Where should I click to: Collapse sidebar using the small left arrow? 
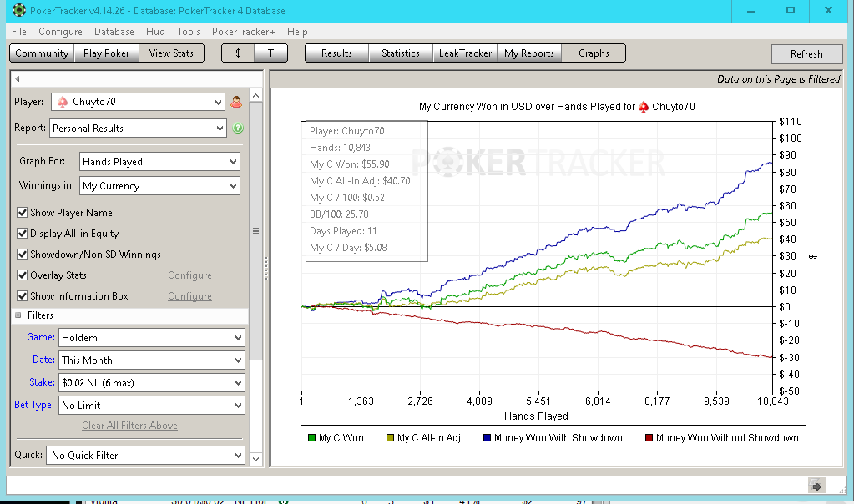click(x=18, y=79)
